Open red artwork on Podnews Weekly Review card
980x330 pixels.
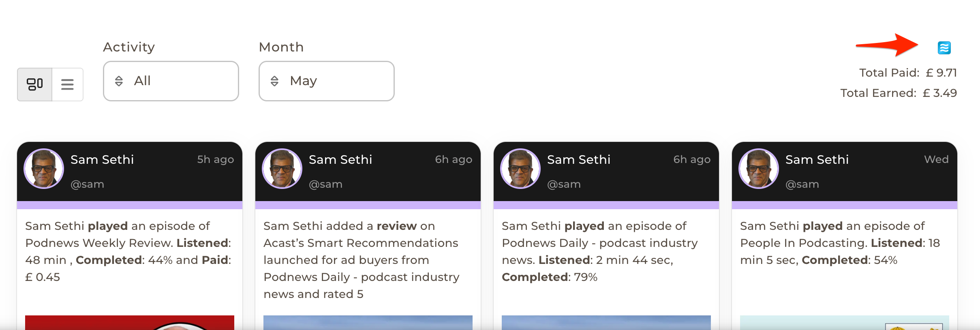[130, 323]
